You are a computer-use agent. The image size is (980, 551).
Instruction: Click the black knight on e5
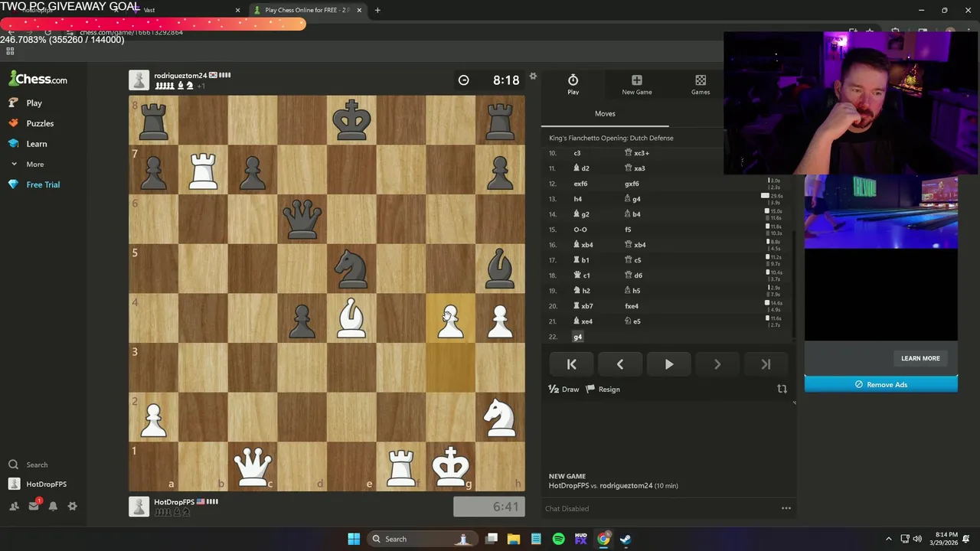coord(351,269)
